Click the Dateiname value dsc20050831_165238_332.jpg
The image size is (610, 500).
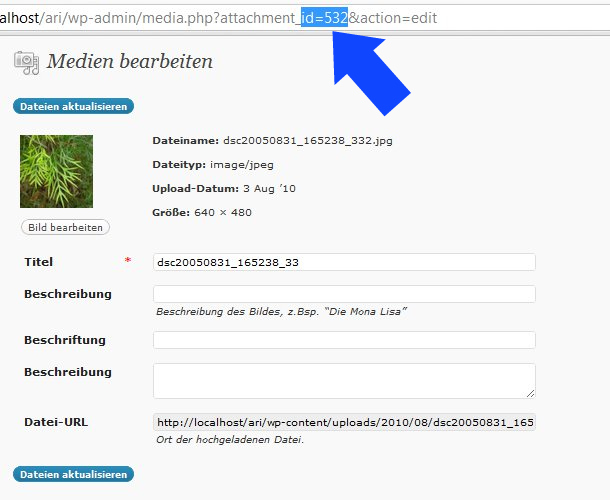[x=307, y=141]
